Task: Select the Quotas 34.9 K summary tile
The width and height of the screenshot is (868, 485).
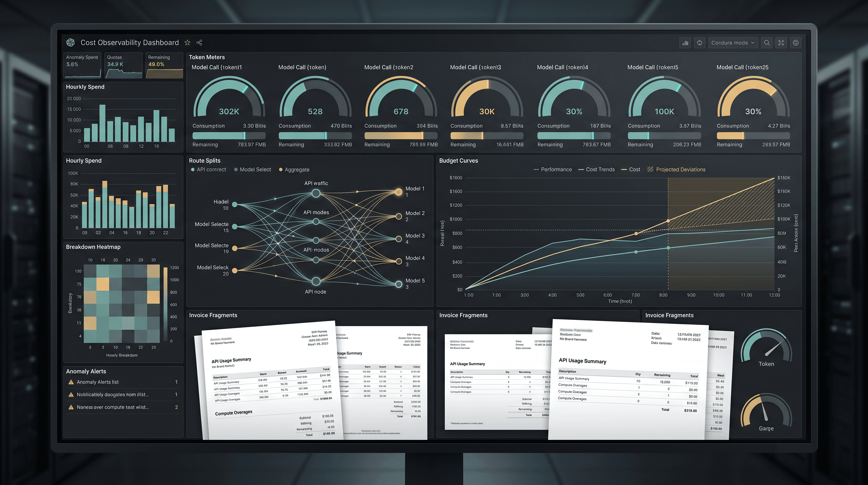Action: click(123, 65)
